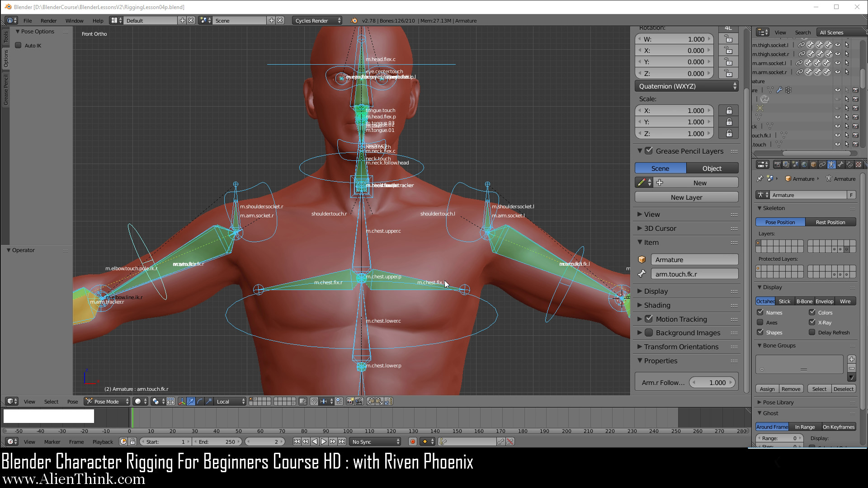Open the Render menu
This screenshot has width=868, height=488.
coord(48,20)
